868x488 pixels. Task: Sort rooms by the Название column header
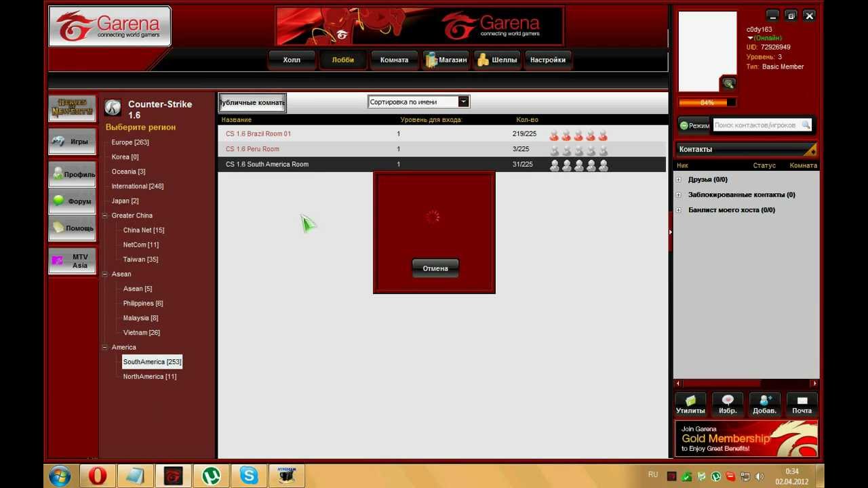click(x=237, y=120)
